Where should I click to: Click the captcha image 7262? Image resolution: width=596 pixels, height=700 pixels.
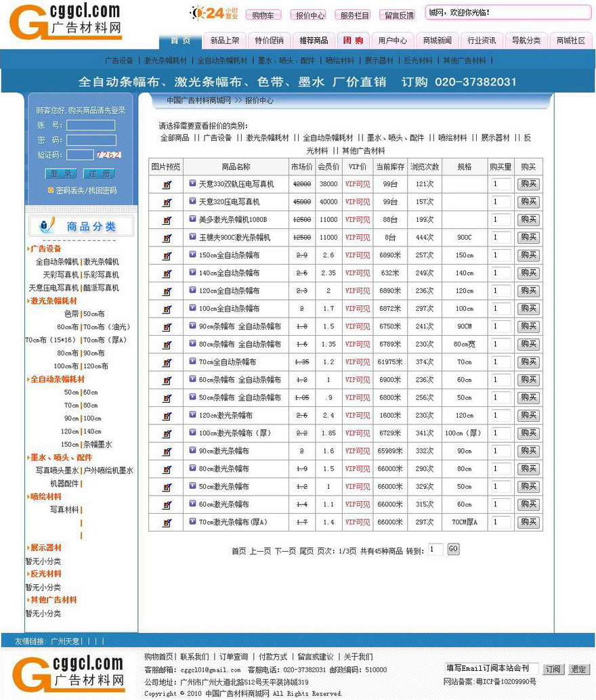click(x=108, y=155)
